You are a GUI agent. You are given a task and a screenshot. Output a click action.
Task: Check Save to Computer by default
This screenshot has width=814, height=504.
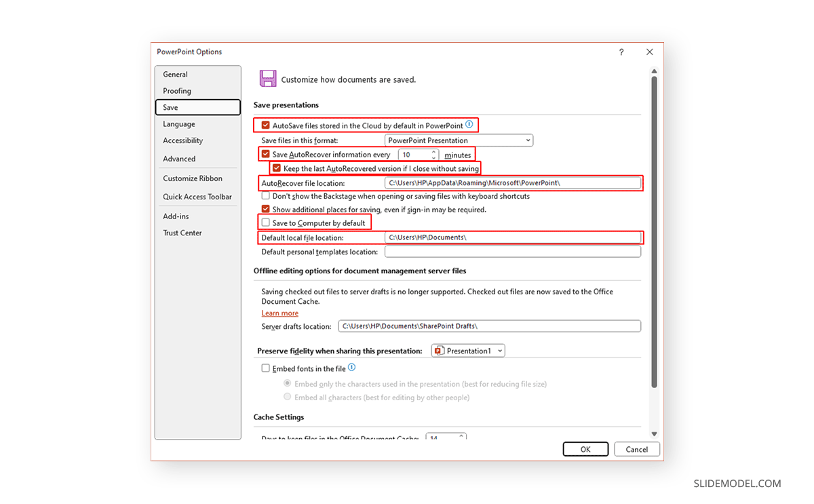(x=266, y=222)
